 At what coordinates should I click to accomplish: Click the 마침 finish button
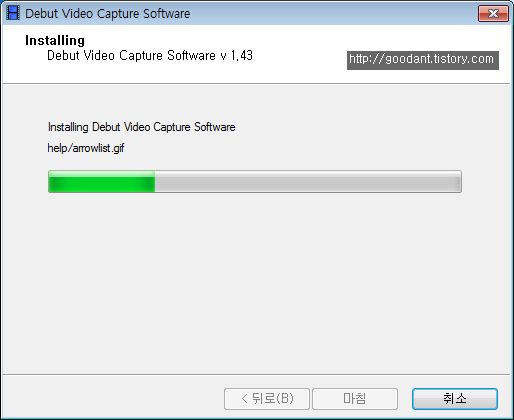pos(355,399)
